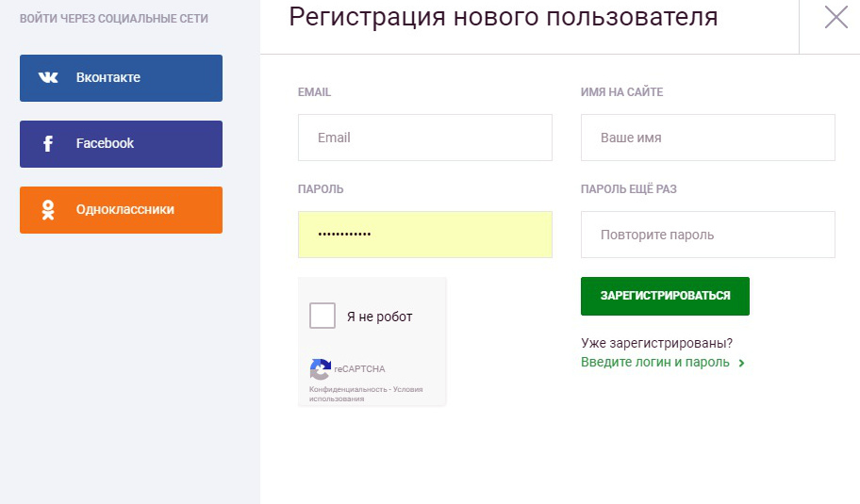Click the green chevron after the login link
The height and width of the screenshot is (504, 860).
tap(742, 363)
